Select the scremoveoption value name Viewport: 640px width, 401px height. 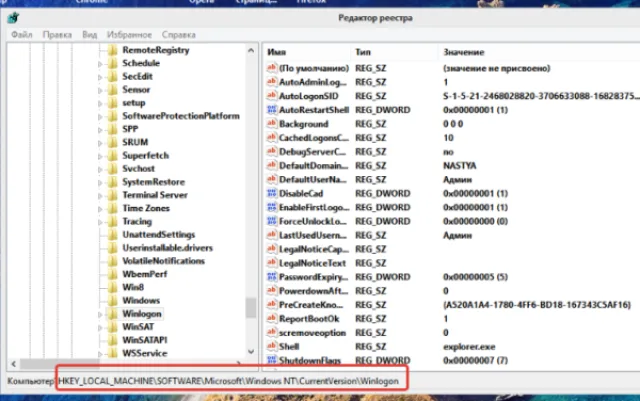(312, 333)
